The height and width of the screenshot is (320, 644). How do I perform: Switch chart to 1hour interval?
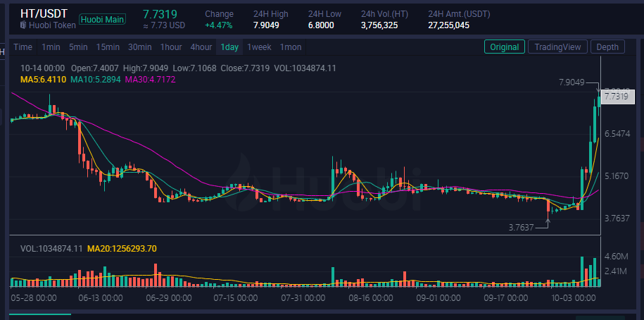point(171,47)
